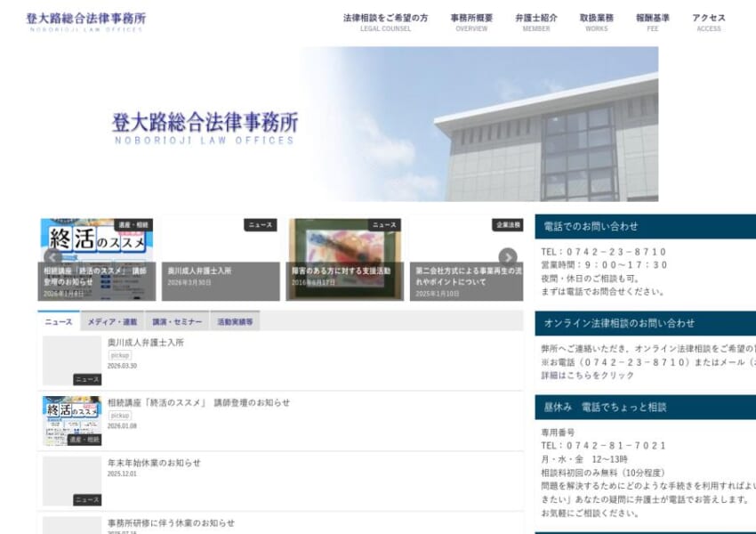The image size is (756, 534).
Task: Select the ニュース tab
Action: [x=59, y=321]
